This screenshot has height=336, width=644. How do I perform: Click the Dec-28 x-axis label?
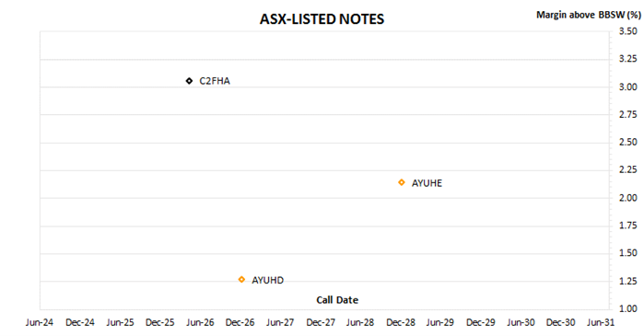click(401, 322)
